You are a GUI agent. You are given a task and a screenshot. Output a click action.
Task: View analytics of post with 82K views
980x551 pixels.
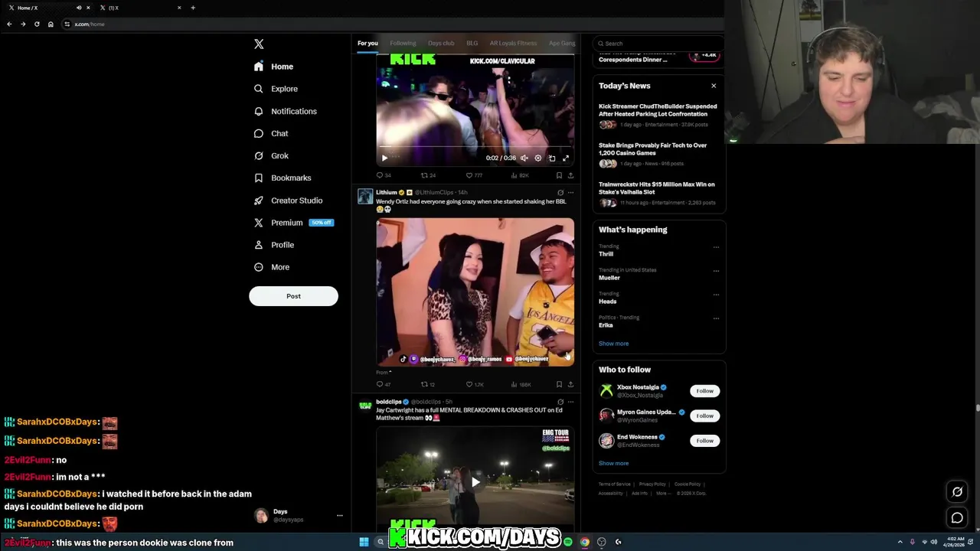click(519, 175)
